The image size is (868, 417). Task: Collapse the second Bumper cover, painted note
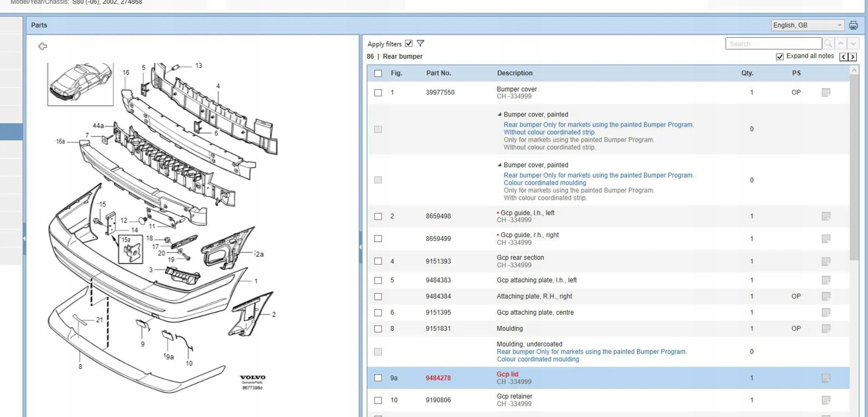pos(499,165)
